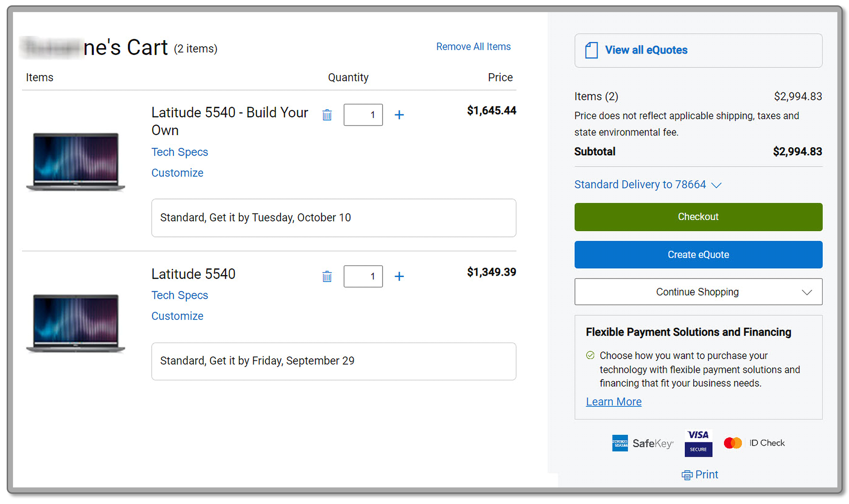Screen dimensions: 849x504
Task: Click the printer icon next to Print
Action: [687, 475]
